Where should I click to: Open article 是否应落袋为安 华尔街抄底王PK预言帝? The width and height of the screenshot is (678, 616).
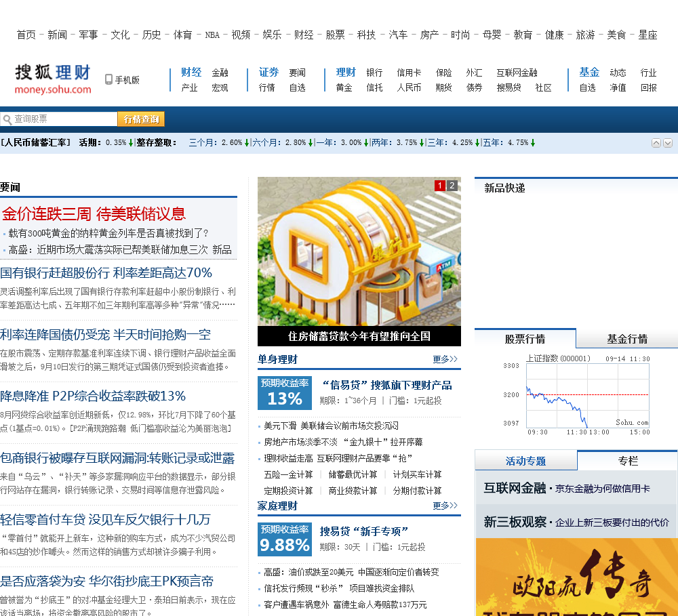tap(107, 581)
